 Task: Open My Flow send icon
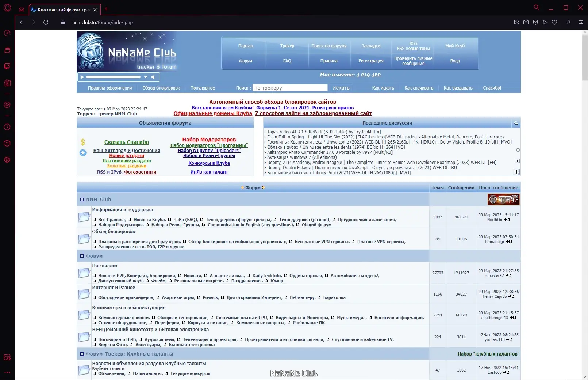[545, 22]
